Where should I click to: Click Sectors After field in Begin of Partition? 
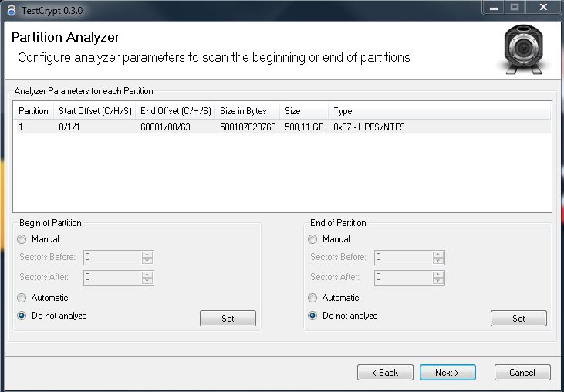tap(113, 277)
